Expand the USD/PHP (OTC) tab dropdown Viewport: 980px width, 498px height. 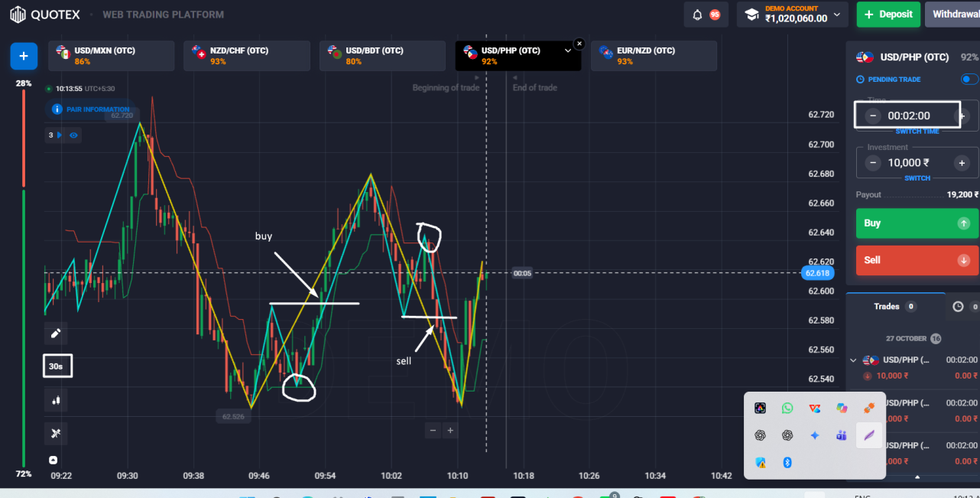[567, 50]
